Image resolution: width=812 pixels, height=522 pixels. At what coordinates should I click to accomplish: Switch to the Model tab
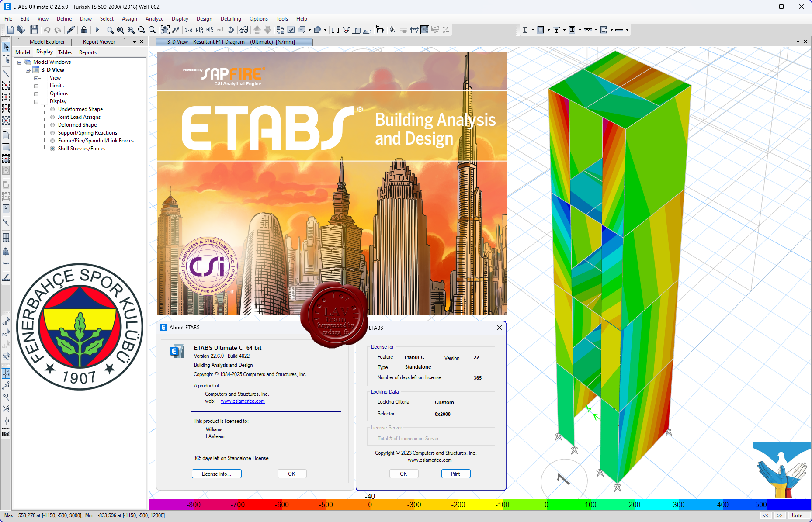(23, 52)
